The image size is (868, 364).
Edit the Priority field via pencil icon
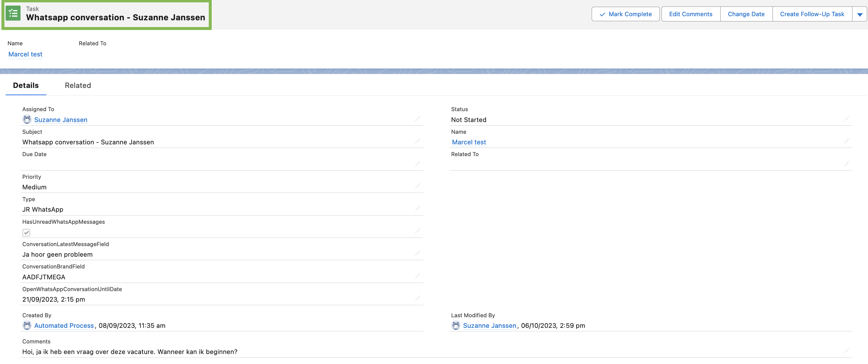(x=418, y=186)
